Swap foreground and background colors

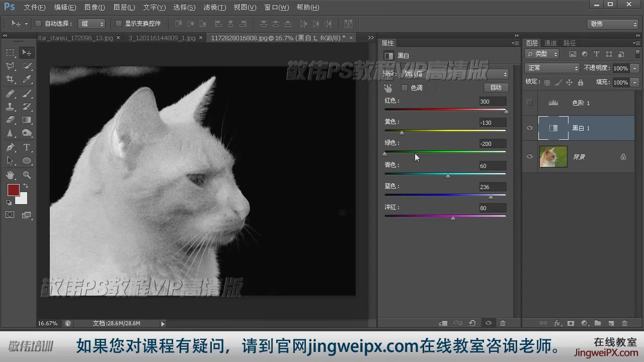tap(25, 186)
